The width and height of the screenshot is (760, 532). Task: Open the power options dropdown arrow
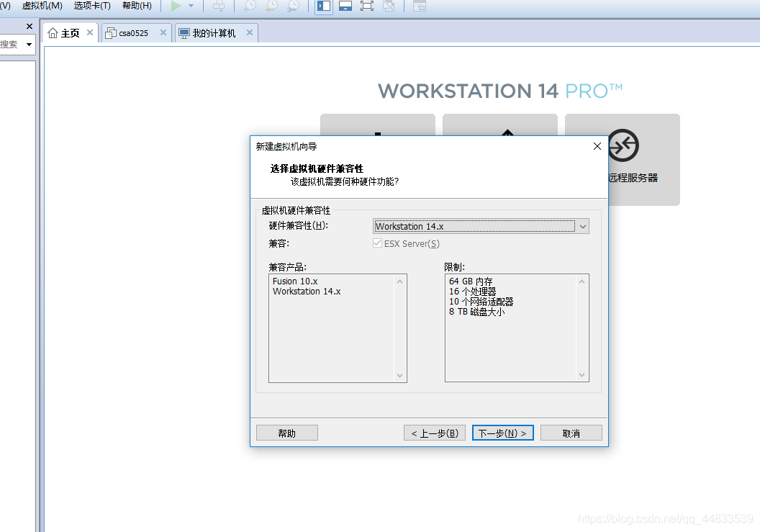pos(191,6)
